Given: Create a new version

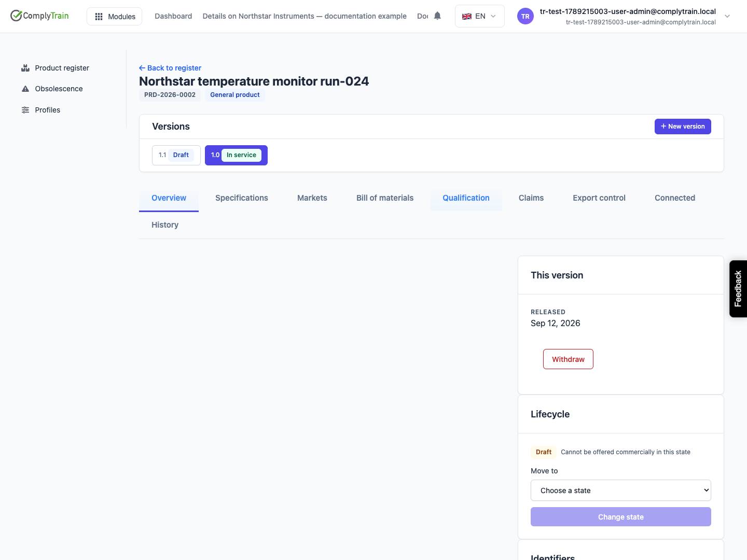Looking at the screenshot, I should 683,127.
